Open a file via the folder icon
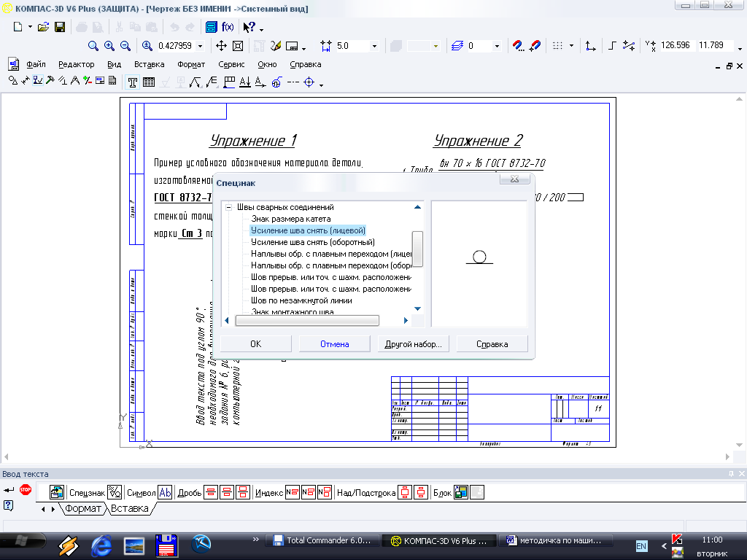Viewport: 747px width, 560px height. point(43,27)
